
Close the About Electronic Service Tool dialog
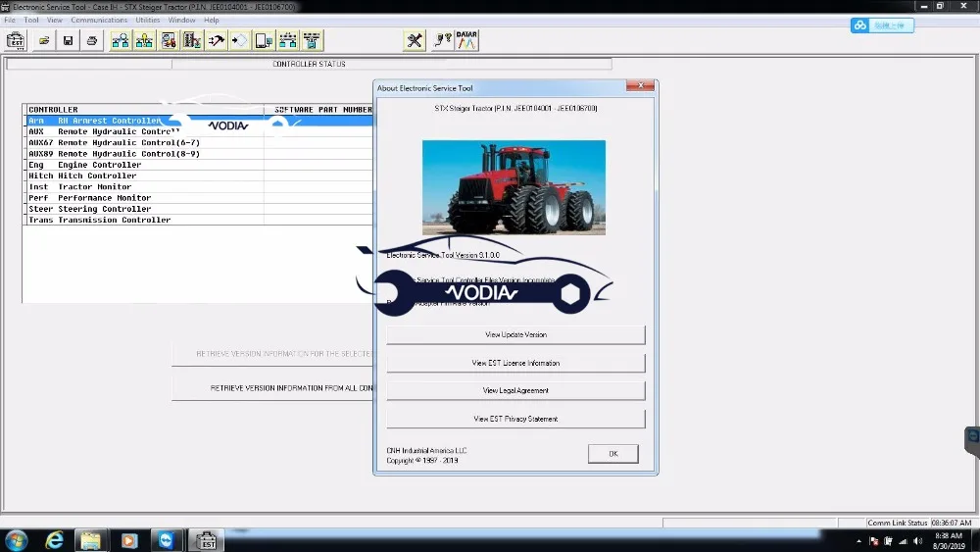pos(640,85)
